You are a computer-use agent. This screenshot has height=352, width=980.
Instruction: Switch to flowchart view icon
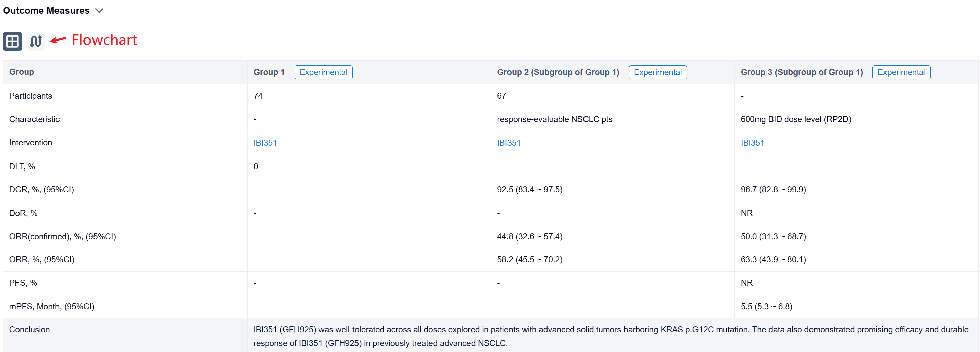click(36, 41)
